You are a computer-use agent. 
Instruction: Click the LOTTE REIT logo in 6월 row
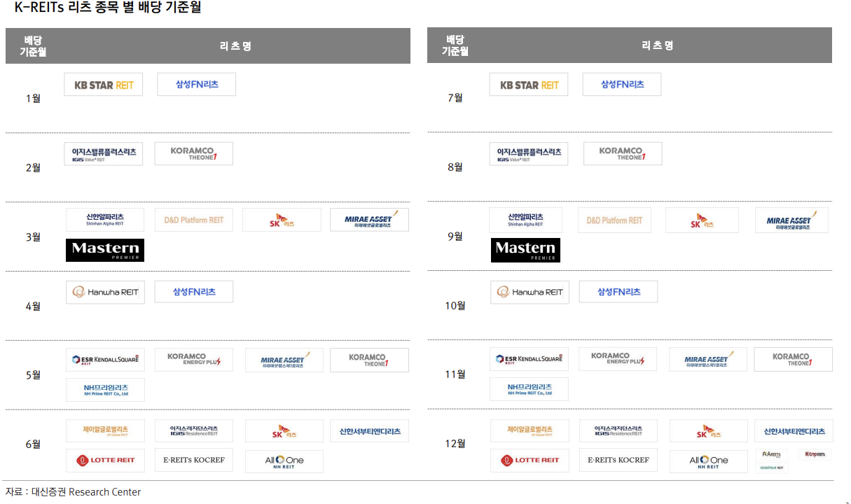[x=106, y=461]
